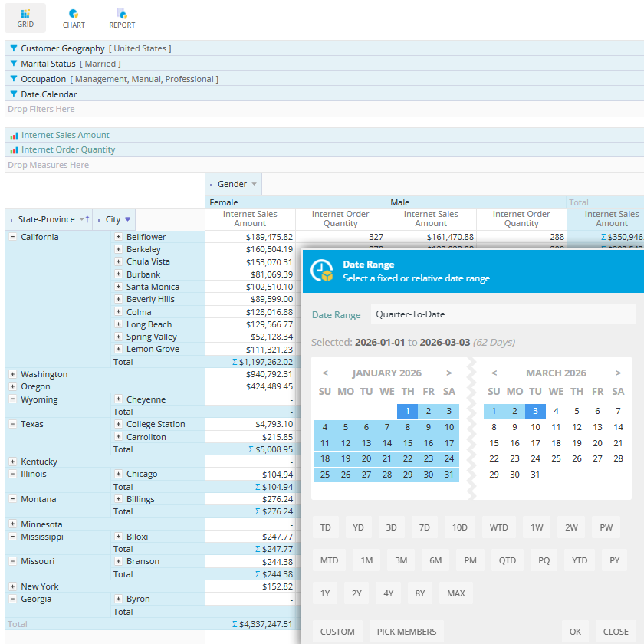Select the QTD date range preset
The width and height of the screenshot is (644, 644).
click(x=508, y=560)
